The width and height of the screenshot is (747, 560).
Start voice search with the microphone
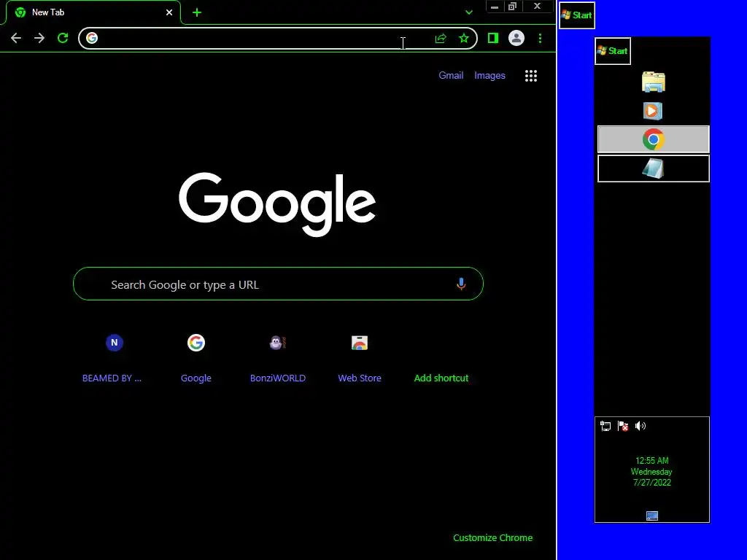461,284
